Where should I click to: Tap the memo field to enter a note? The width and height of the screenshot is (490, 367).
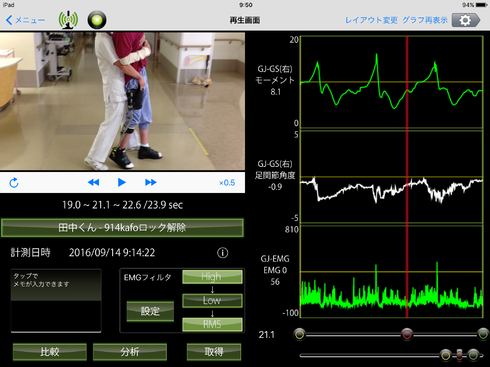[x=56, y=301]
